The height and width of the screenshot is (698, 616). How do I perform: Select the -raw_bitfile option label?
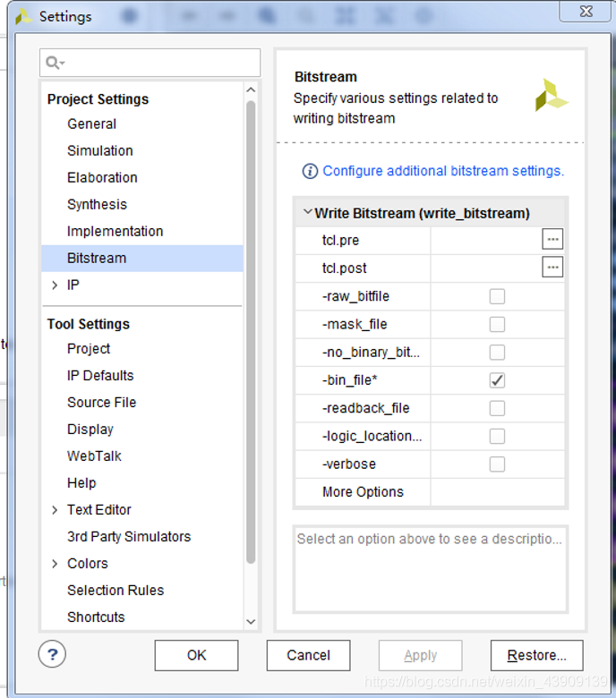pyautogui.click(x=355, y=296)
